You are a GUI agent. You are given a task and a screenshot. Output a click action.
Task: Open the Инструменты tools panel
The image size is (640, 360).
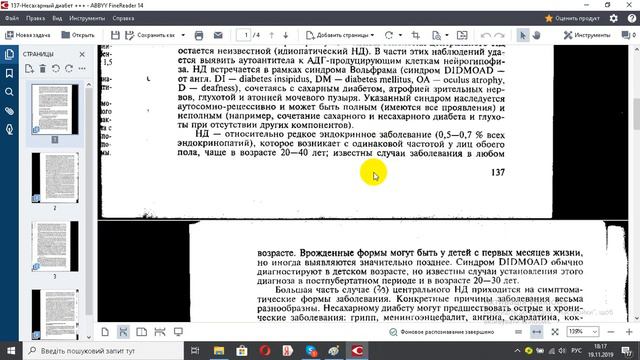click(x=587, y=35)
